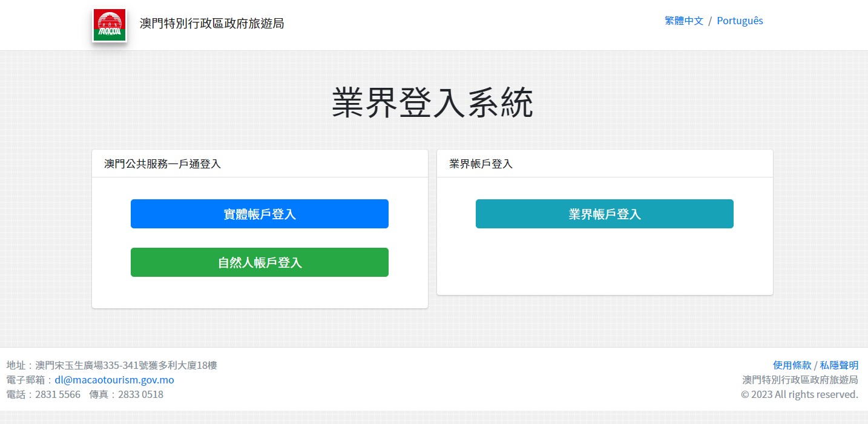The width and height of the screenshot is (868, 424).
Task: Open the dl@macaotourism.gov.mo email link
Action: 114,380
